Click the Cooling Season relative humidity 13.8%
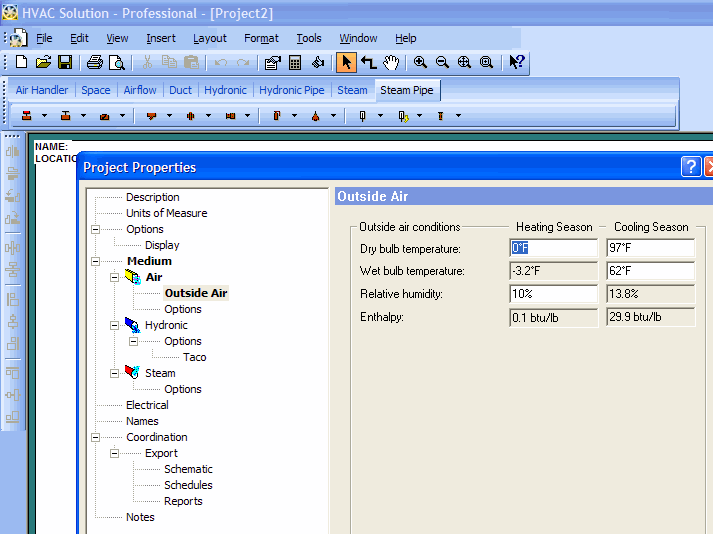713x534 pixels. [x=650, y=294]
